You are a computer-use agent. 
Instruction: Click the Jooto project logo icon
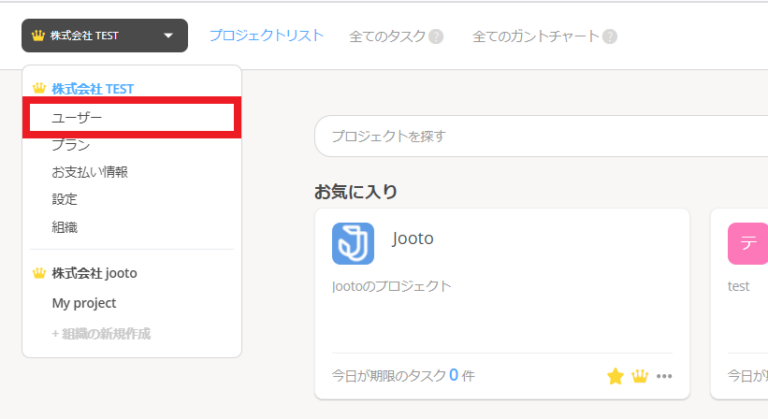[353, 244]
